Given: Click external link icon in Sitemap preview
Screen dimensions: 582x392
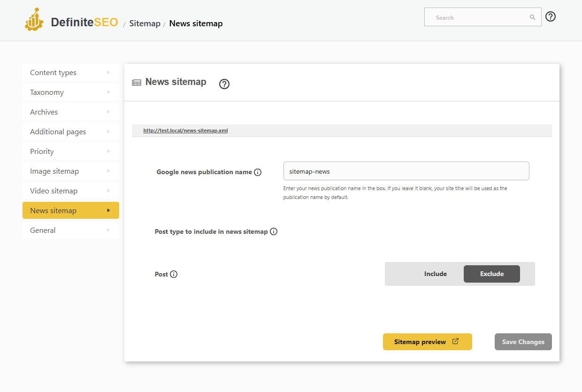Looking at the screenshot, I should coord(455,341).
